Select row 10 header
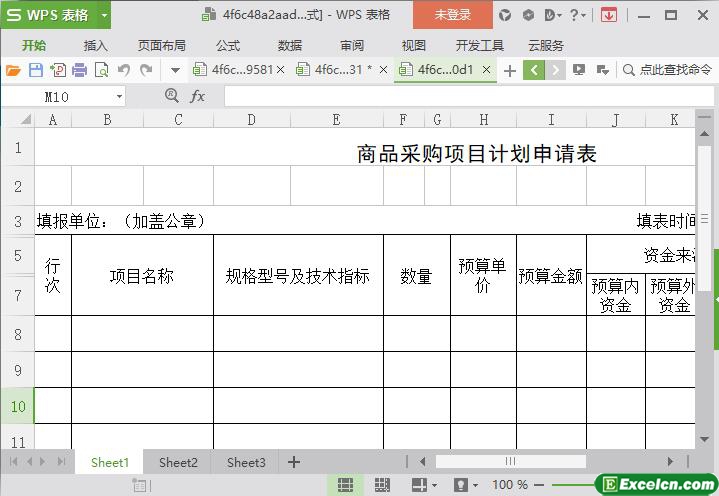The image size is (719, 496). click(x=17, y=406)
